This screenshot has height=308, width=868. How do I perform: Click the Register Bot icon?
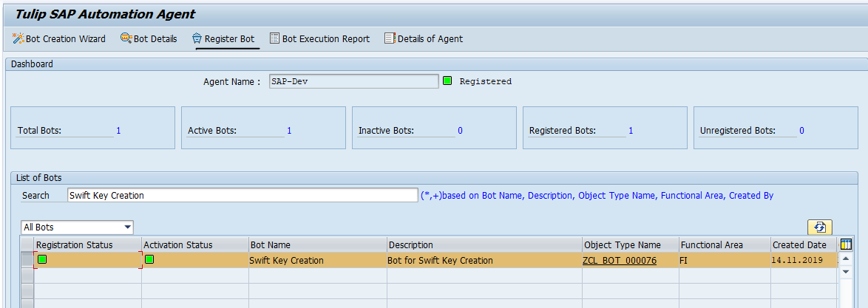(197, 38)
